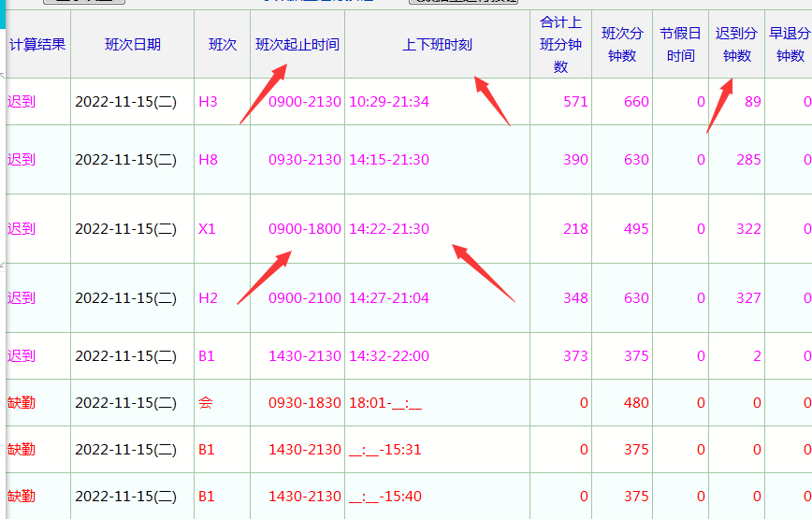Select the 班次 column header
Image resolution: width=812 pixels, height=519 pixels.
coord(222,44)
